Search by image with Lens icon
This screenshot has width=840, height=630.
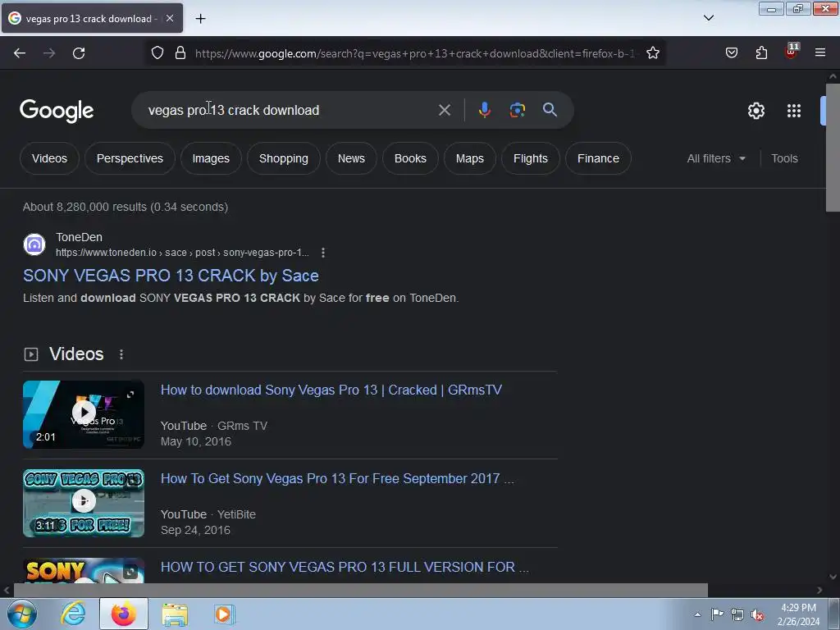point(518,111)
